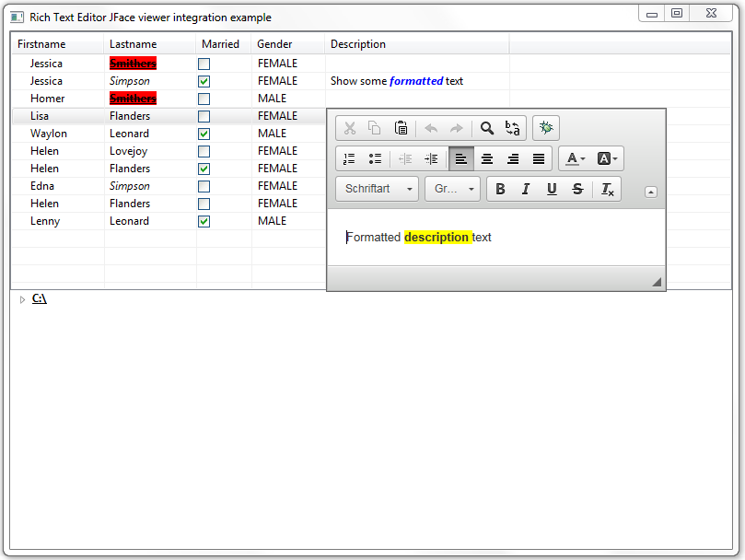Grab the editor resize corner handle
The image size is (745, 560).
657,282
